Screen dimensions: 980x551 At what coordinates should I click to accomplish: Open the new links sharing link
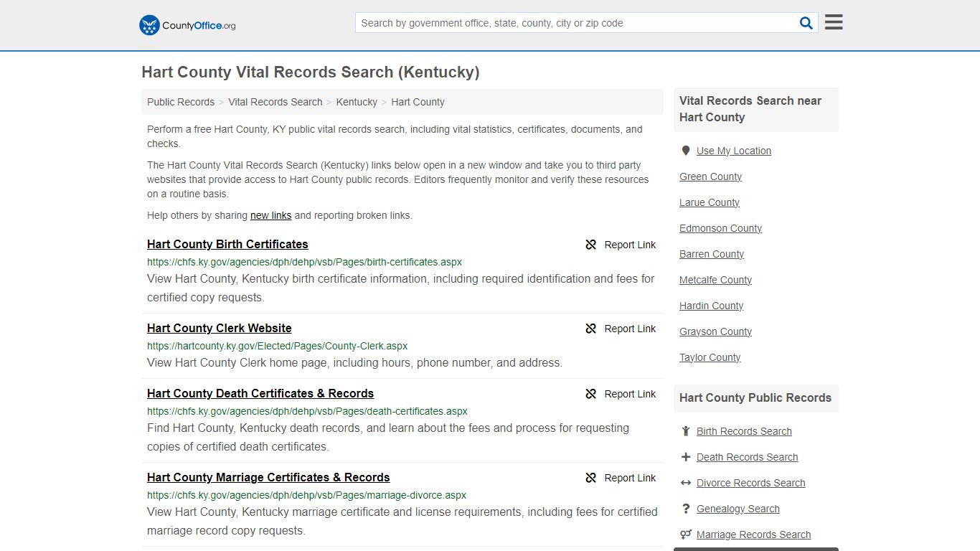pyautogui.click(x=271, y=215)
